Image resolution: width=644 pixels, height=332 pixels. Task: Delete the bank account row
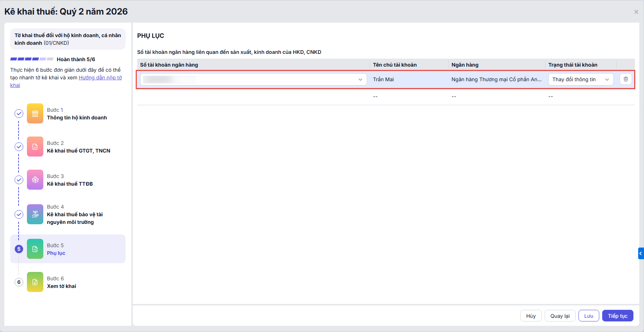pos(625,79)
